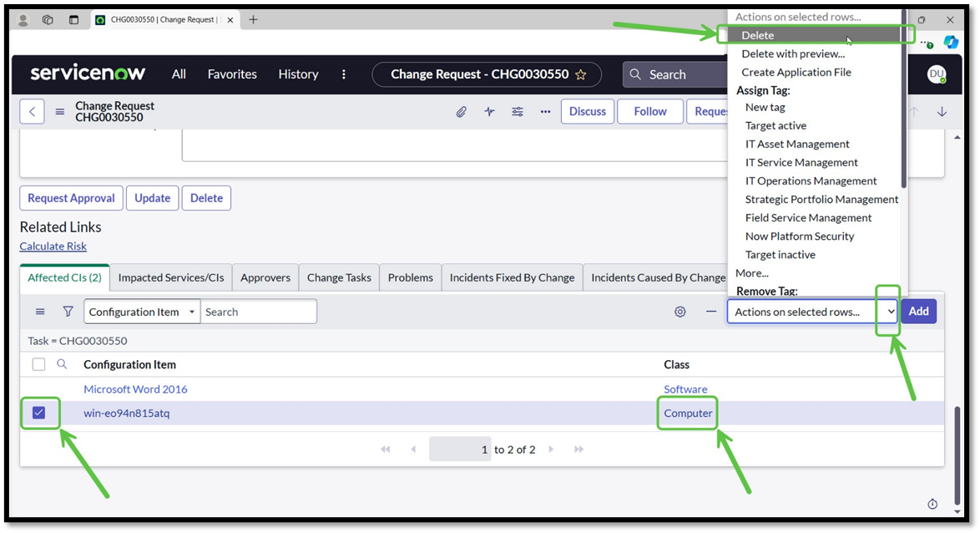Go to the next record down arrow

pos(942,112)
